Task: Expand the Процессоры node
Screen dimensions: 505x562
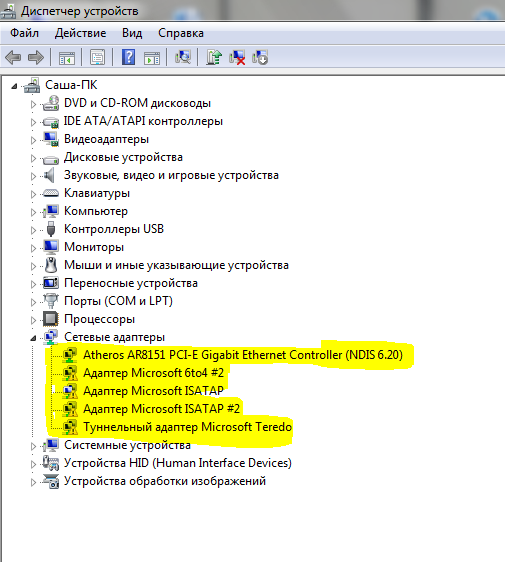Action: click(33, 320)
